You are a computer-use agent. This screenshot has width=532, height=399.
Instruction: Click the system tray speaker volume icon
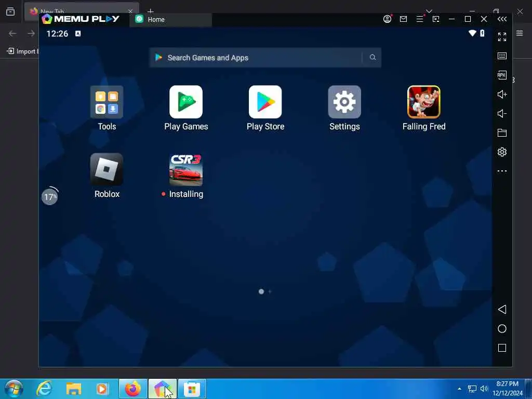(484, 389)
